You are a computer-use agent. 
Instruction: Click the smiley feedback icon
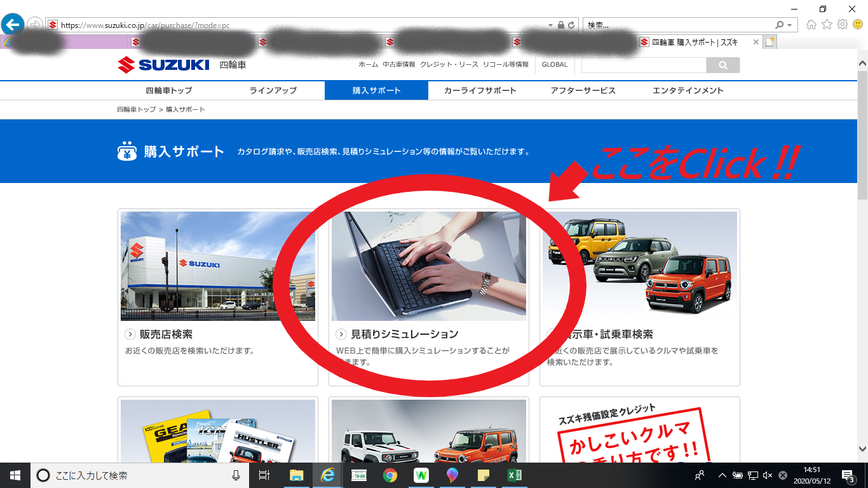coord(858,25)
